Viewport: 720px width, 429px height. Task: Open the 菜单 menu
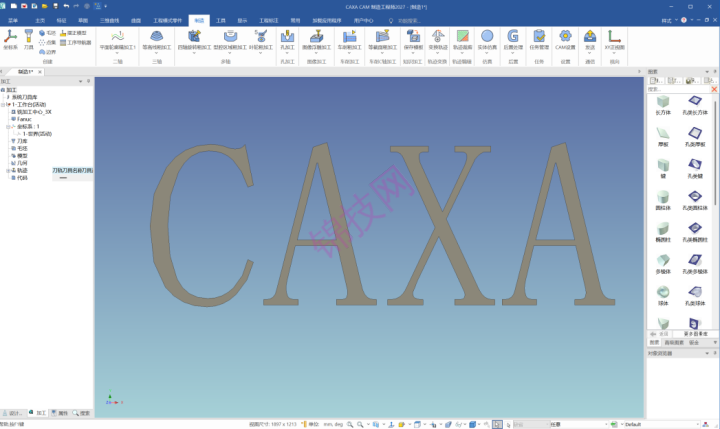13,21
